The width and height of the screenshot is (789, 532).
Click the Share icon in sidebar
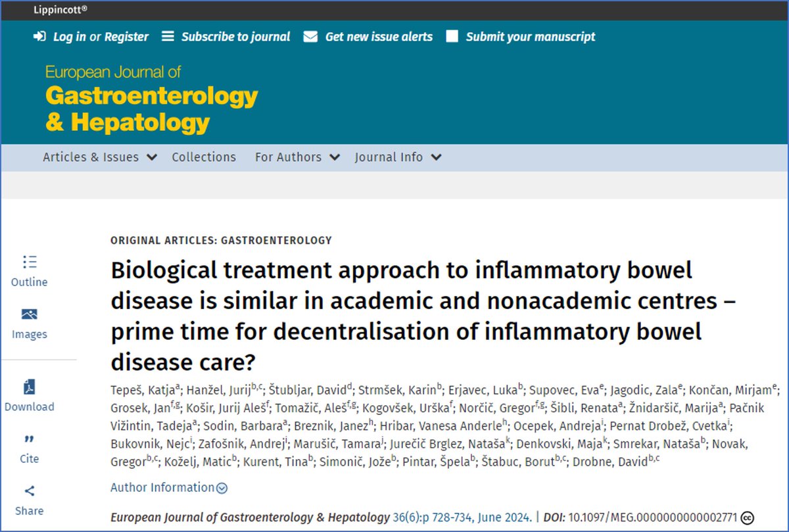(30, 491)
